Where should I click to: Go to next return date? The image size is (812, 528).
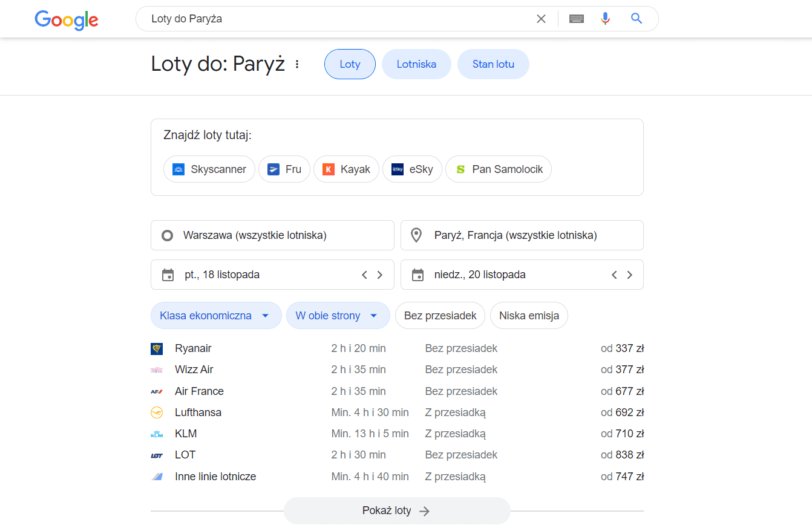point(630,275)
